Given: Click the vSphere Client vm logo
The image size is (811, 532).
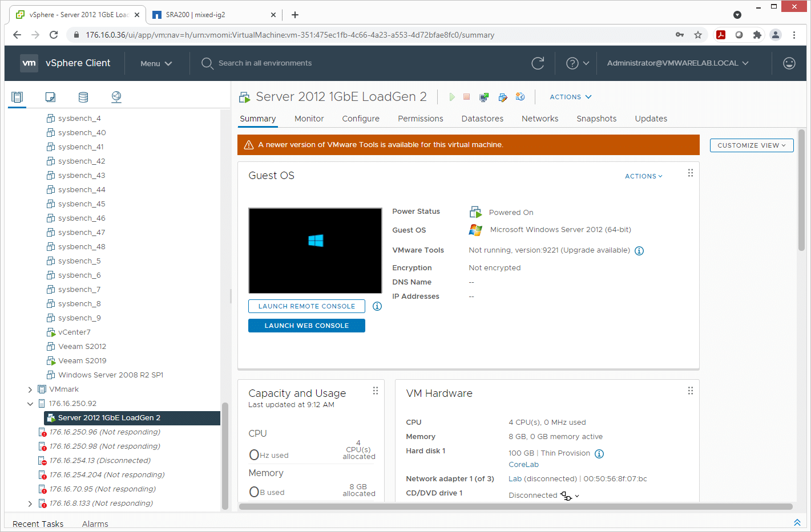Looking at the screenshot, I should click(x=29, y=63).
